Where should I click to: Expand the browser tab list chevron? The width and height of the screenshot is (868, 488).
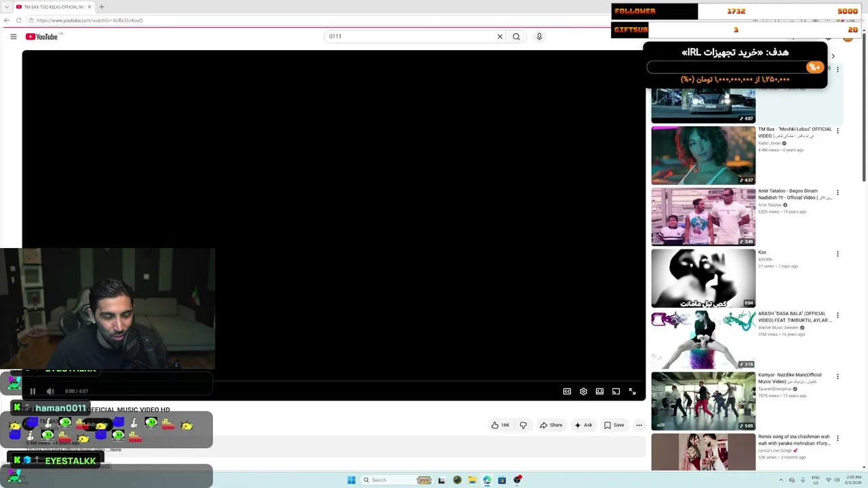click(6, 7)
